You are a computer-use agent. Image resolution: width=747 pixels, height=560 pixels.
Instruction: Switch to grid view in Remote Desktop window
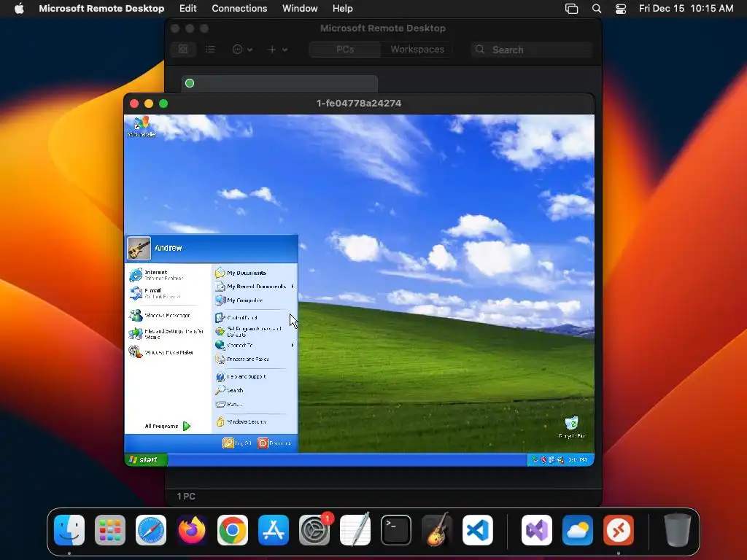point(183,49)
